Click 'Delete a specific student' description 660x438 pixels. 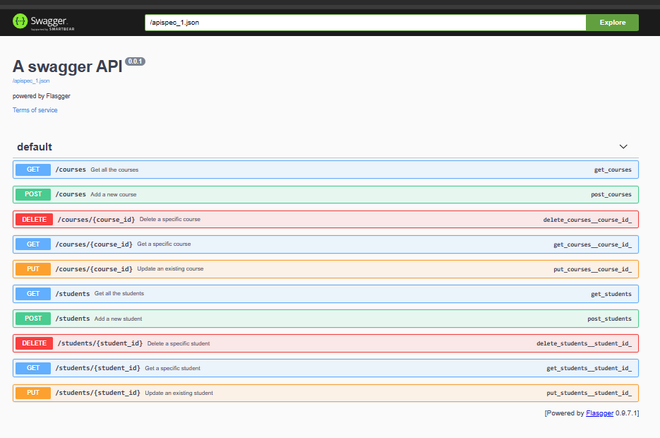(x=178, y=344)
